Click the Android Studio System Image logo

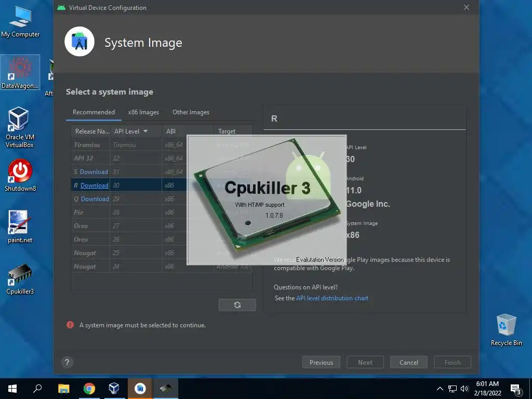click(79, 42)
